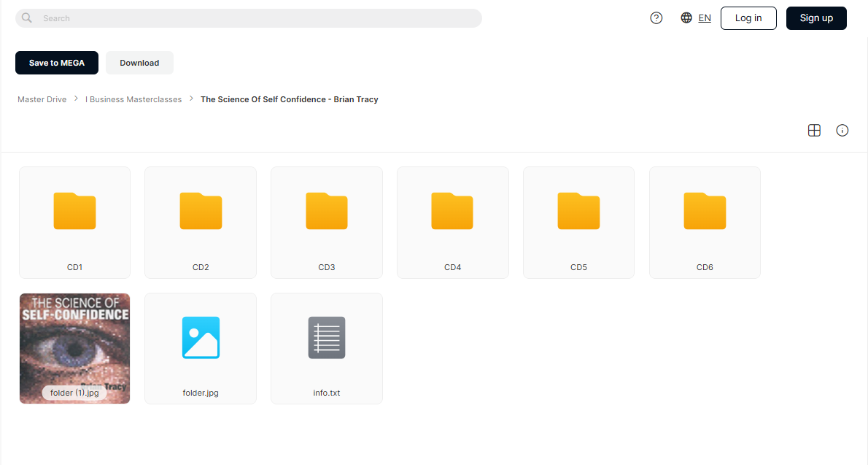This screenshot has height=465, width=868.
Task: Click the CD6 folder name label
Action: tap(705, 267)
